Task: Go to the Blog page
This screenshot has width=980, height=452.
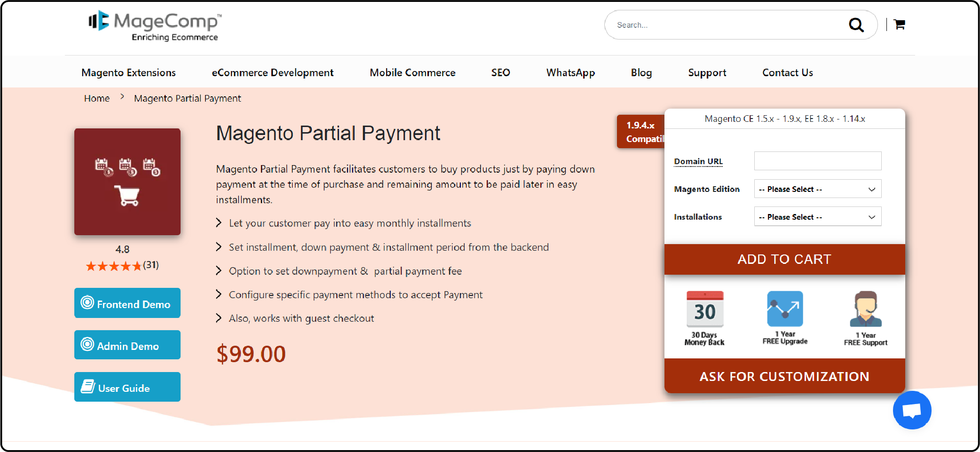Action: [x=641, y=72]
